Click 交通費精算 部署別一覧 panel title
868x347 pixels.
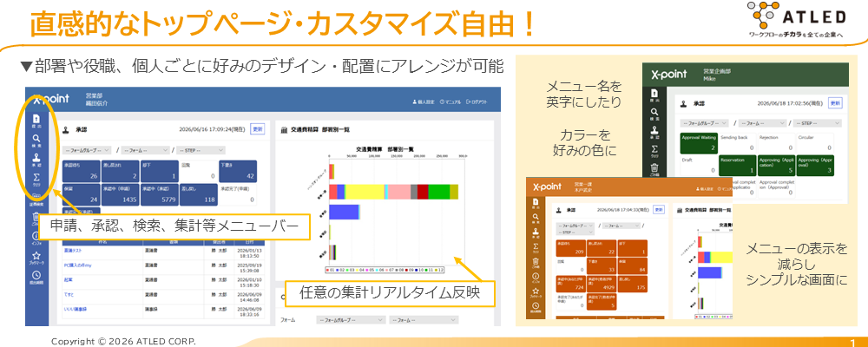pos(320,129)
